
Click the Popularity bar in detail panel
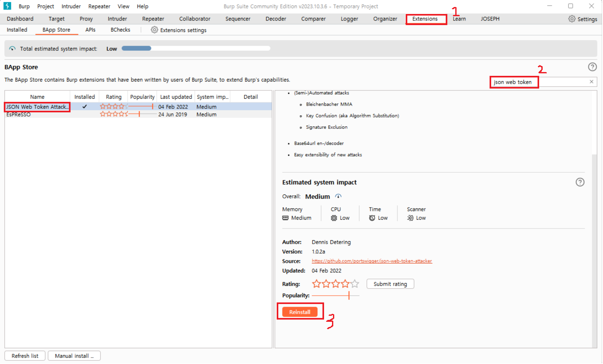click(x=335, y=295)
